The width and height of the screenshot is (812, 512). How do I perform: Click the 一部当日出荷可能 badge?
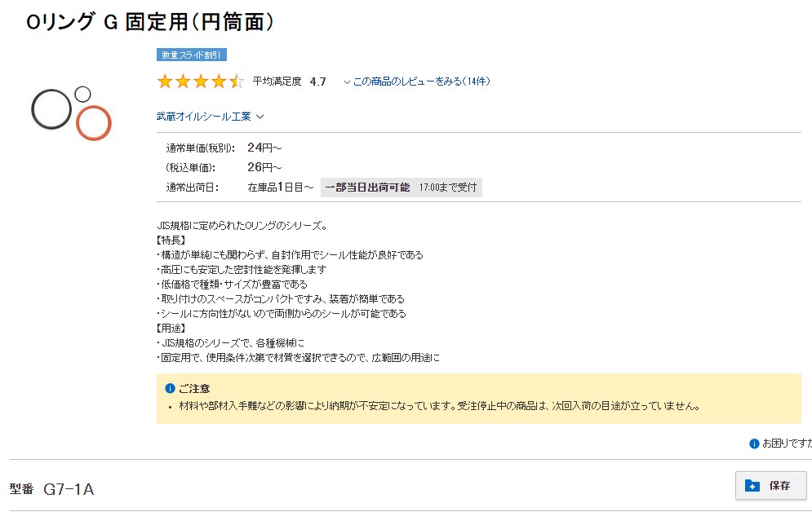(x=367, y=188)
